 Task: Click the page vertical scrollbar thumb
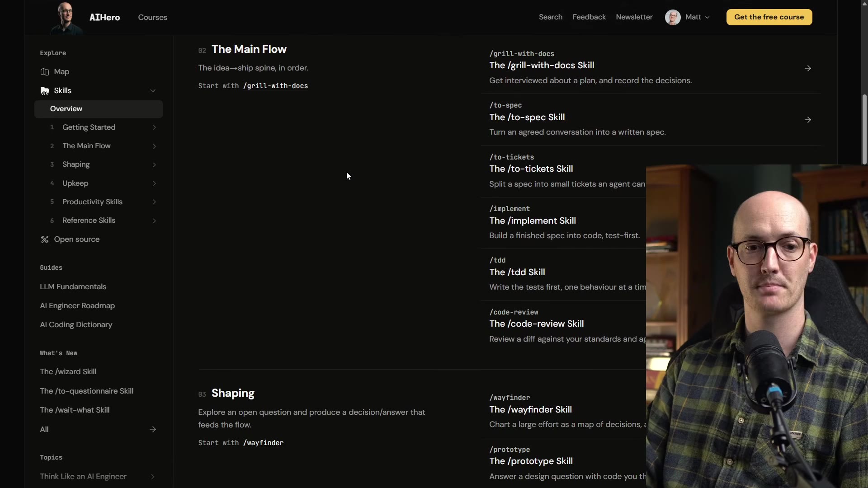[864, 129]
